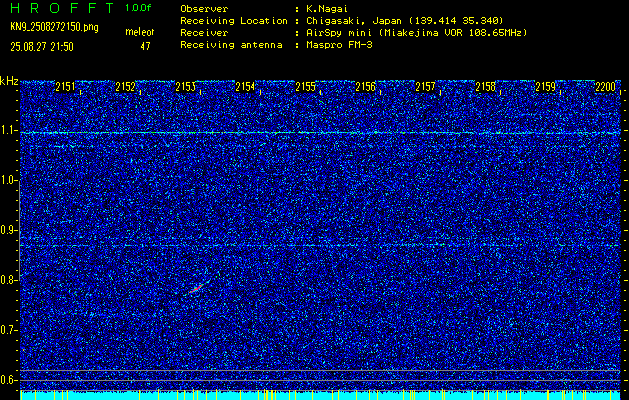Click the Receiving antenna field label
629x400 pixels.
point(231,45)
